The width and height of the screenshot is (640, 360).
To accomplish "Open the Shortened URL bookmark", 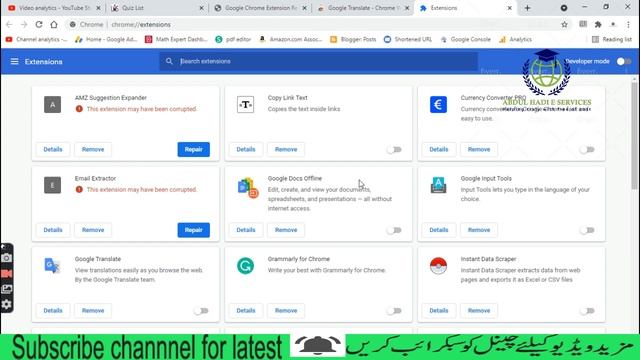I will [x=408, y=40].
